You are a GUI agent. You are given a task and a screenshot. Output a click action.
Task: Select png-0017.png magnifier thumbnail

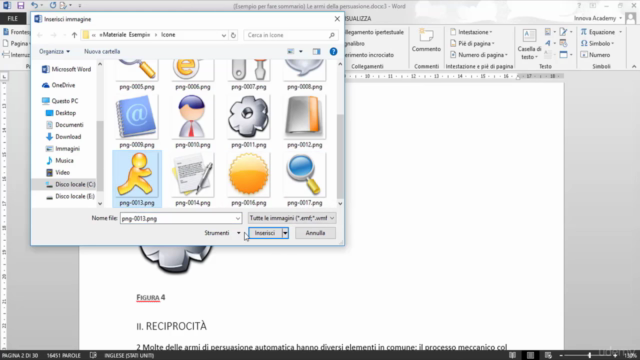click(304, 179)
